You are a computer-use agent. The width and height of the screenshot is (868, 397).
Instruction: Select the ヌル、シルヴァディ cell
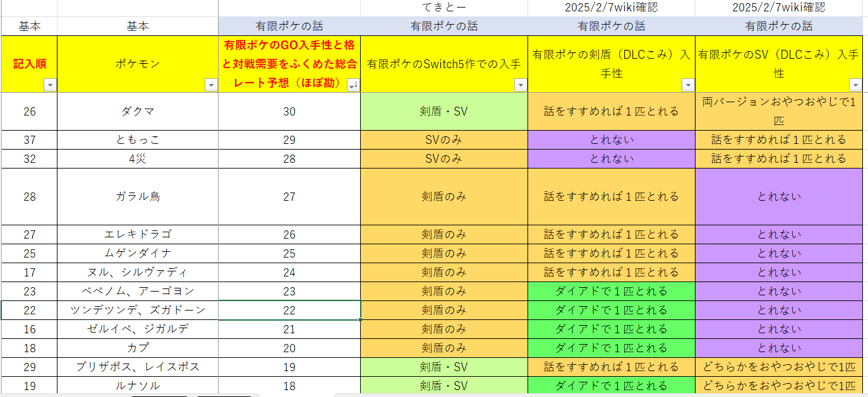pyautogui.click(x=138, y=273)
